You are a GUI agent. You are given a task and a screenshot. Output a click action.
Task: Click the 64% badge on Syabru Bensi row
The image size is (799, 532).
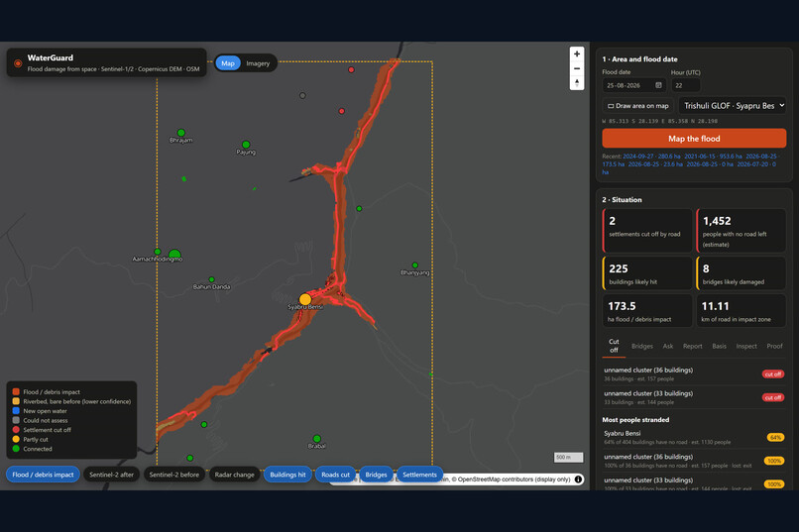pos(775,437)
